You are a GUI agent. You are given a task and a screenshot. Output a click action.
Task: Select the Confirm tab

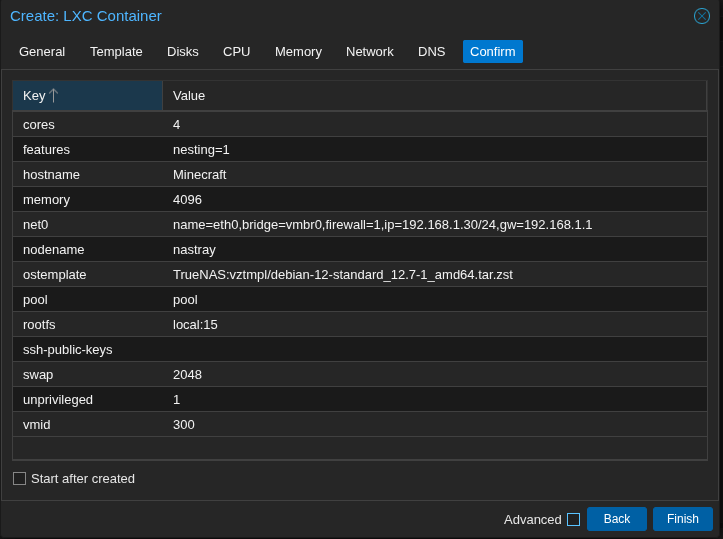(492, 52)
